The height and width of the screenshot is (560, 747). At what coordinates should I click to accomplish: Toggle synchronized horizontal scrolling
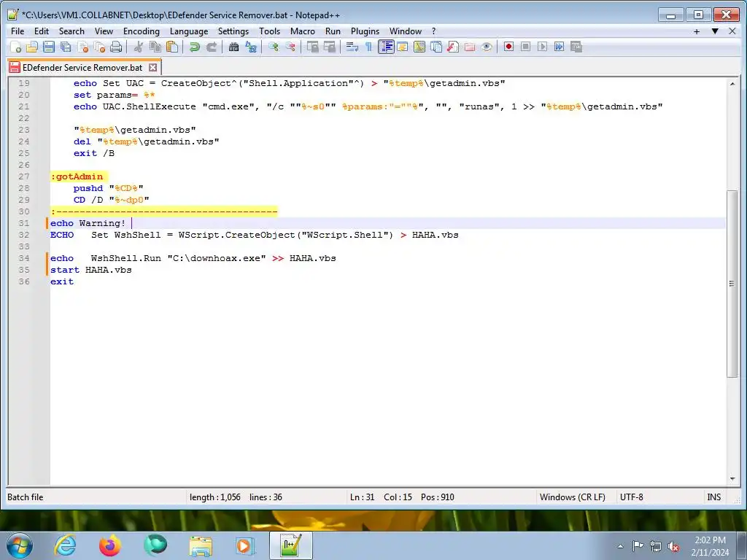click(x=329, y=47)
